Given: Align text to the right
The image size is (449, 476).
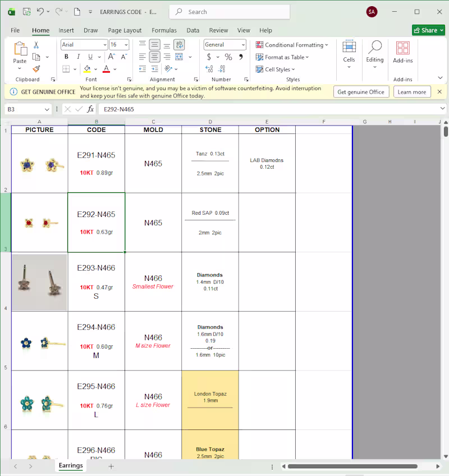Looking at the screenshot, I should [x=167, y=57].
